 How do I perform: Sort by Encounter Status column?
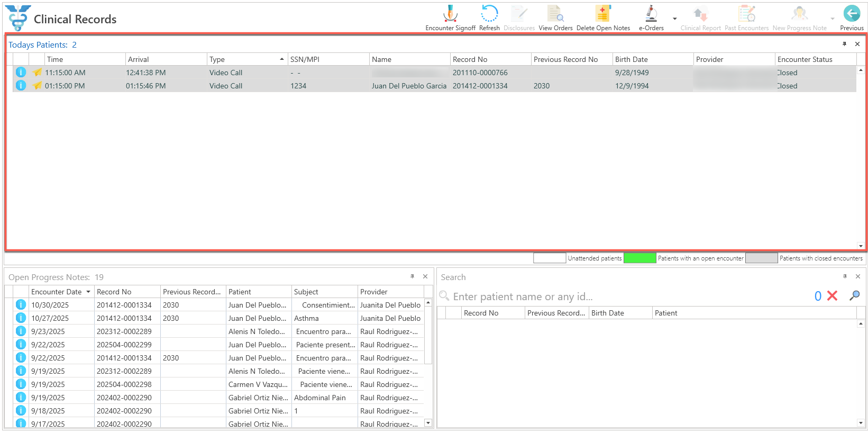coord(815,59)
